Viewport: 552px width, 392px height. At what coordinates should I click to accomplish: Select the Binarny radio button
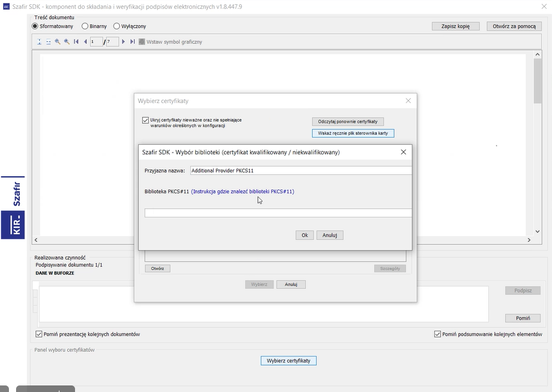[85, 26]
